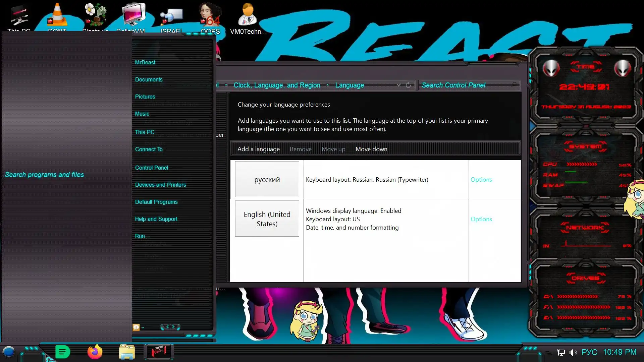
Task: Open the VLC desktop shortcut
Action: (57, 16)
